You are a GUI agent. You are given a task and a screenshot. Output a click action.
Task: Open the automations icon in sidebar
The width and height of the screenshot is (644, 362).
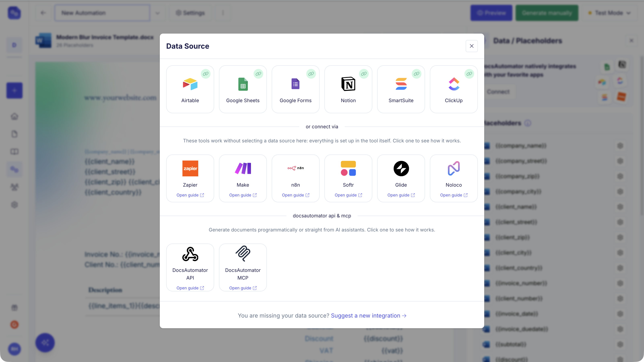tap(14, 169)
